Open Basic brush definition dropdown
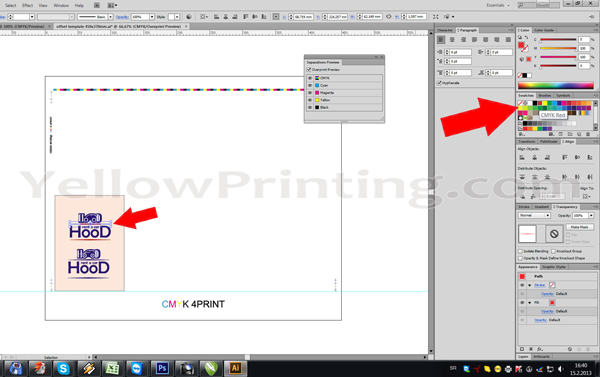 [111, 17]
